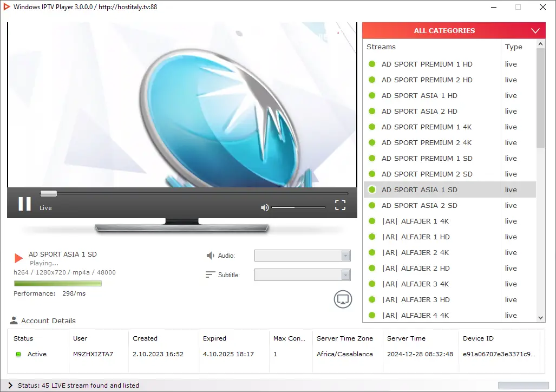Select the AD SPORT PREMIUM 2 HD stream

tap(449, 80)
